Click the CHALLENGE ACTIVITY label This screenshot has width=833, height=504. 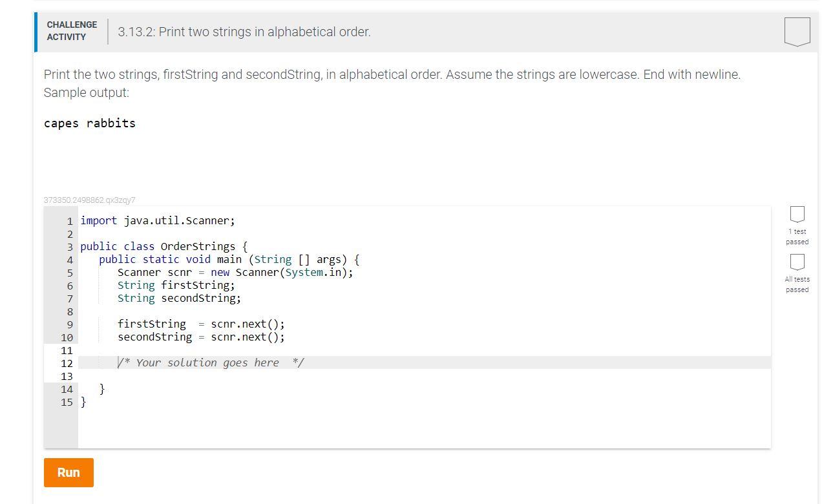tap(72, 31)
